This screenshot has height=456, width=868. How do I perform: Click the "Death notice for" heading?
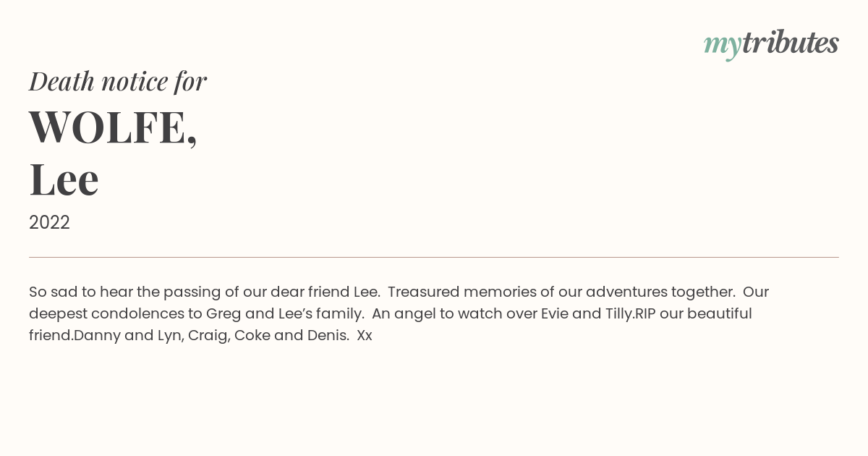118,81
